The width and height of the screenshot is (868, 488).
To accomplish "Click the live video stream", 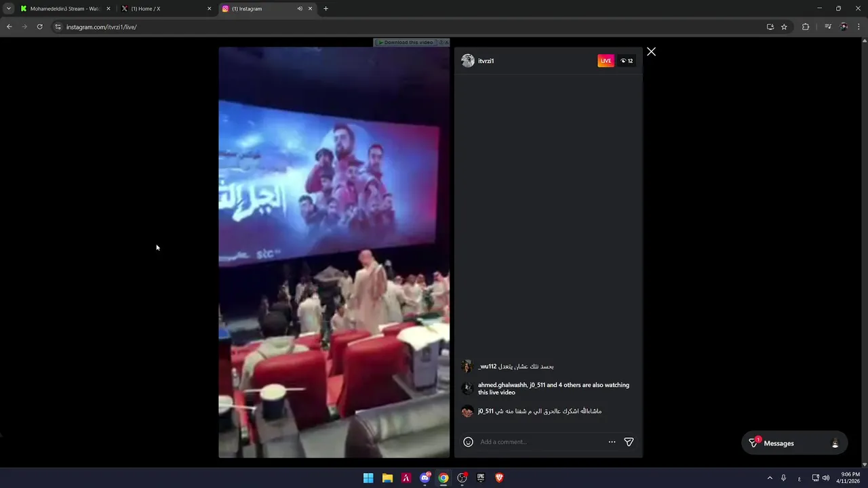I will pyautogui.click(x=334, y=252).
